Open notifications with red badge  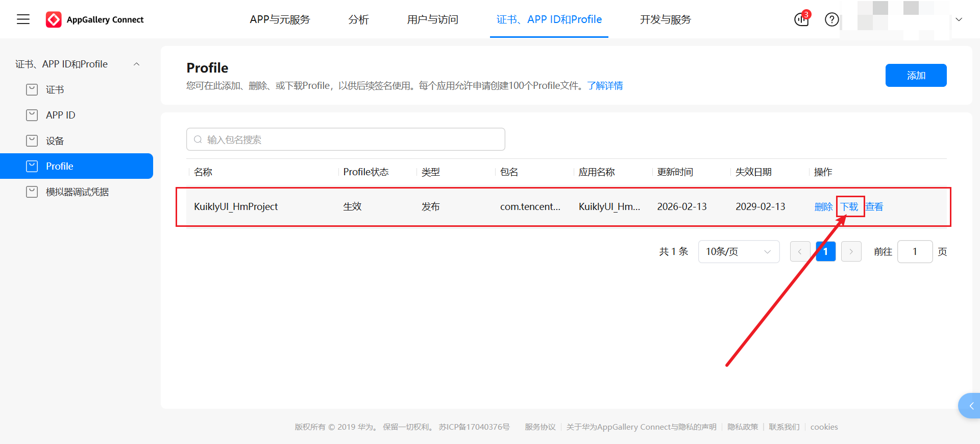point(802,19)
